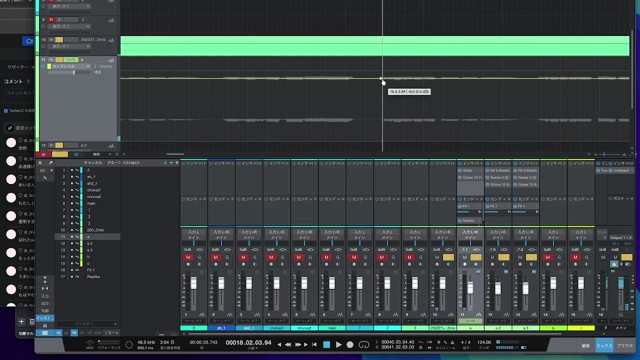Close the mixer channel list with X
Image resolution: width=640 pixels, height=360 pixels.
point(40,162)
